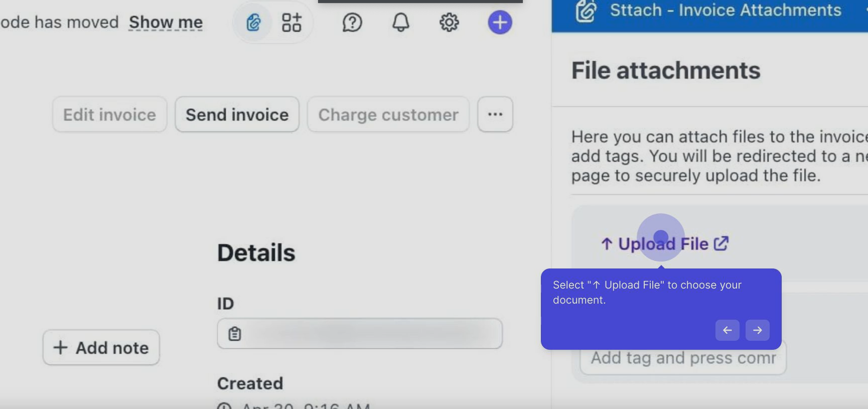Click Charge customer button
This screenshot has height=409, width=868.
388,114
